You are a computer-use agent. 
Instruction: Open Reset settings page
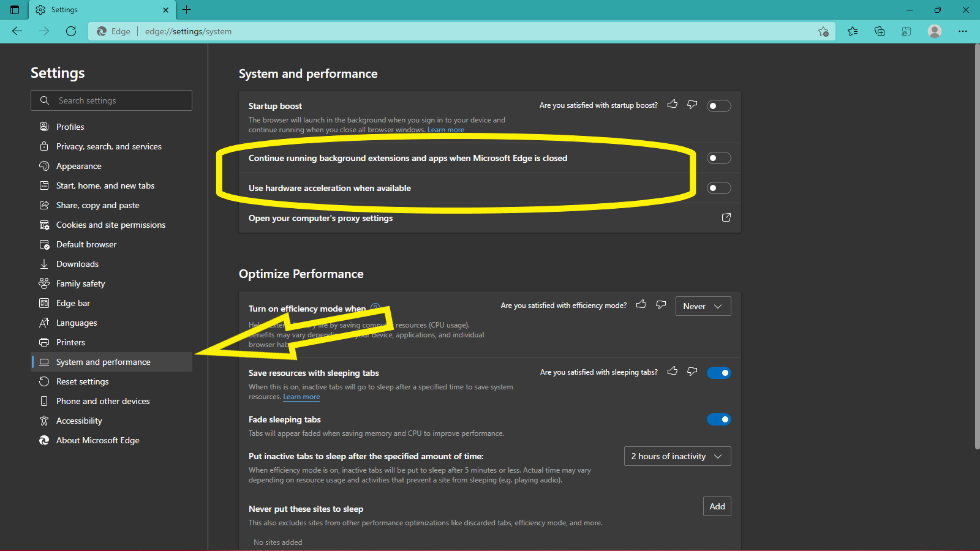tap(111, 381)
